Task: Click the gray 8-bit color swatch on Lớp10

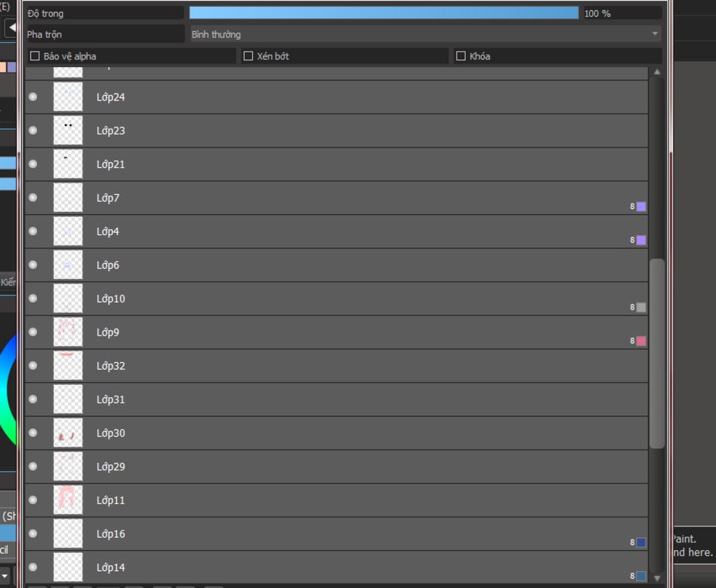Action: [641, 307]
